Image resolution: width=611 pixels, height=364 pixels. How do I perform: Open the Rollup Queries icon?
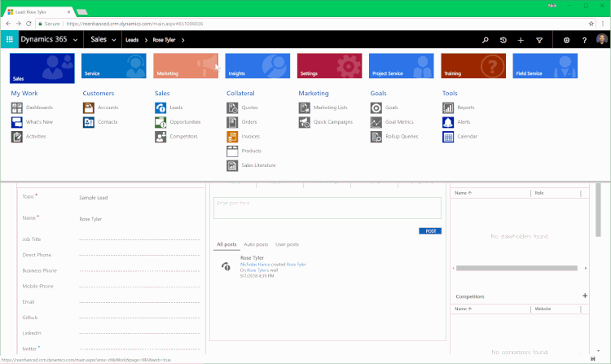tap(376, 137)
